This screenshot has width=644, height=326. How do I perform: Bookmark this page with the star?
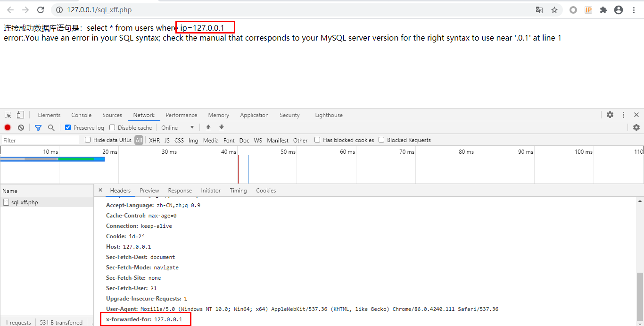coord(554,9)
